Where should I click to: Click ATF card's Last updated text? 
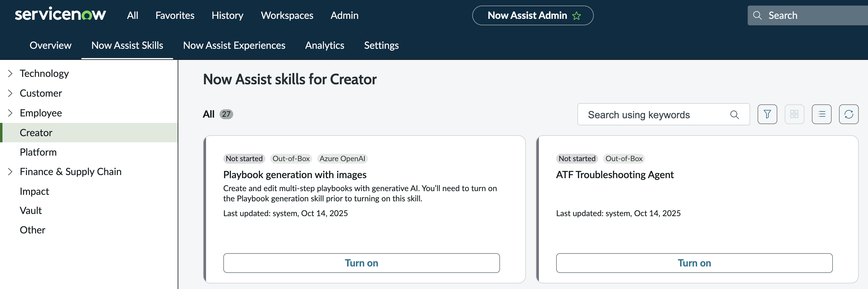618,213
